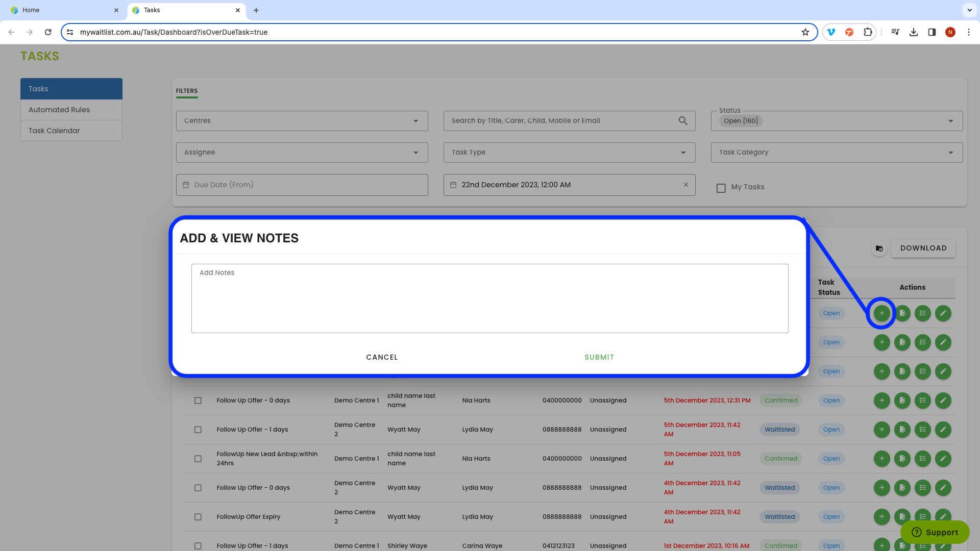Enable the My Tasks checkbox
Image resolution: width=980 pixels, height=551 pixels.
[x=721, y=188]
